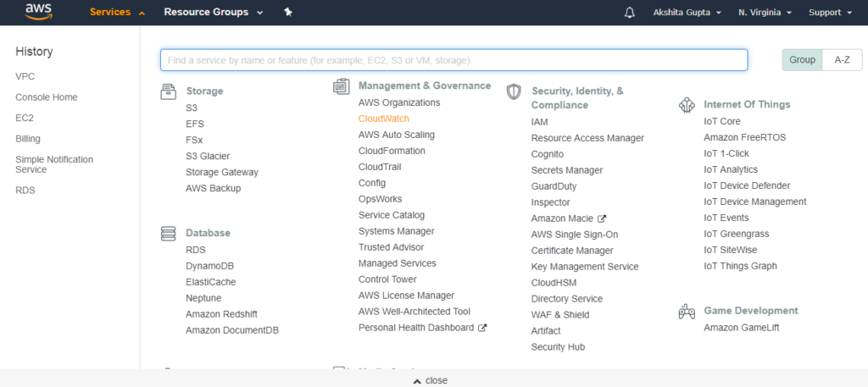Click the Security shield icon
The width and height of the screenshot is (868, 387).
[514, 91]
